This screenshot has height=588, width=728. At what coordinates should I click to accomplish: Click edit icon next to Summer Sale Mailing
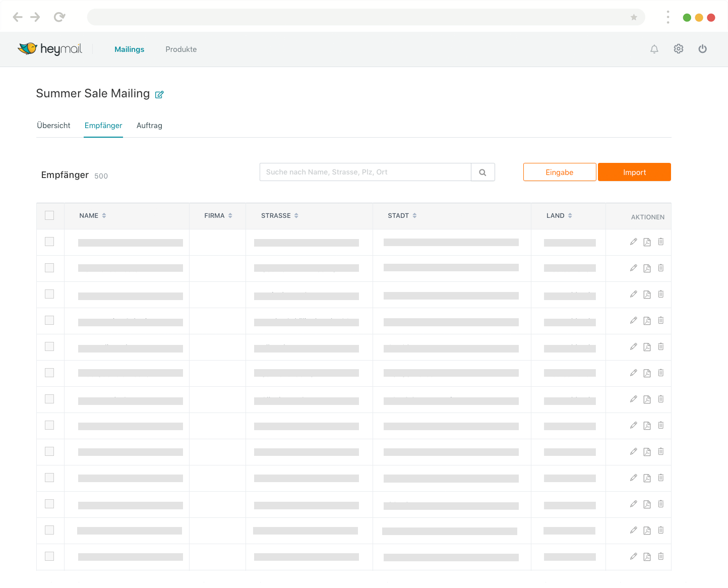pos(159,95)
